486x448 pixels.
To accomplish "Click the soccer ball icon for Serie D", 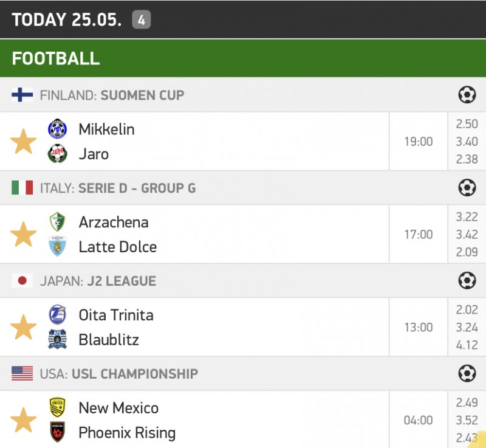I will coord(467,188).
